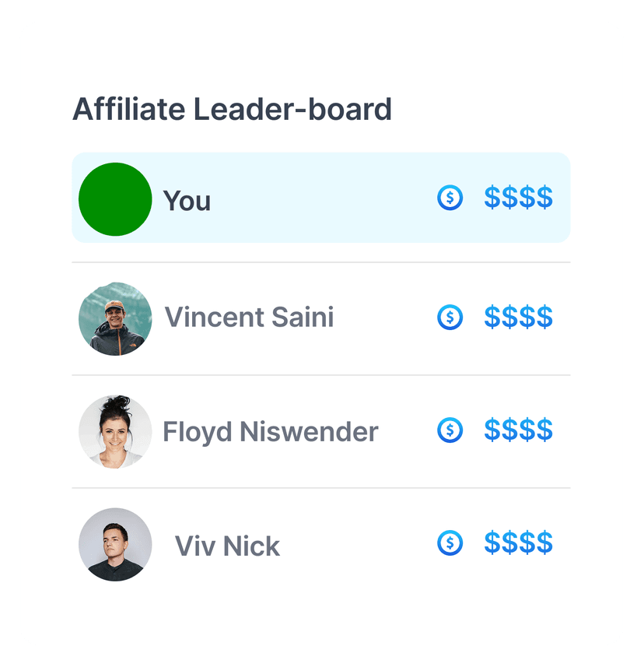This screenshot has height=667, width=644.
Task: Select the highlighted You row
Action: [320, 198]
